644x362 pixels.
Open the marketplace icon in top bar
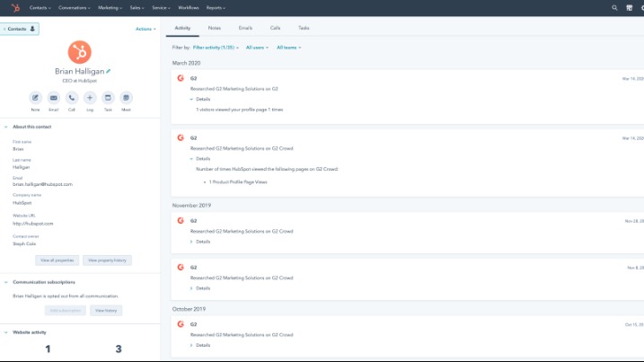click(x=629, y=7)
